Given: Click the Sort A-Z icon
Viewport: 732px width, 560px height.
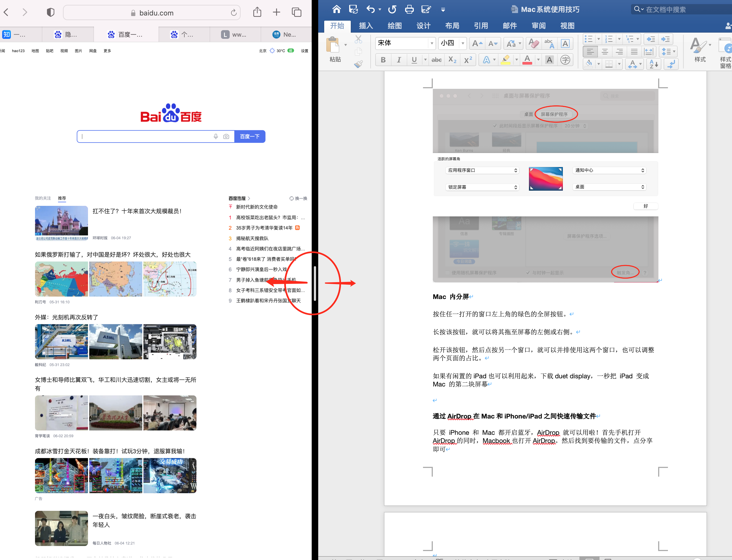Looking at the screenshot, I should pyautogui.click(x=653, y=64).
